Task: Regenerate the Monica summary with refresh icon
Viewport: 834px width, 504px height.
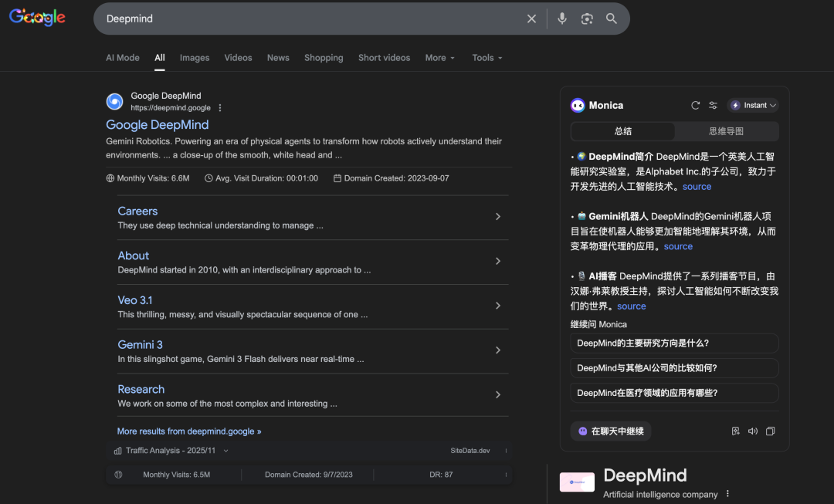Action: [695, 105]
